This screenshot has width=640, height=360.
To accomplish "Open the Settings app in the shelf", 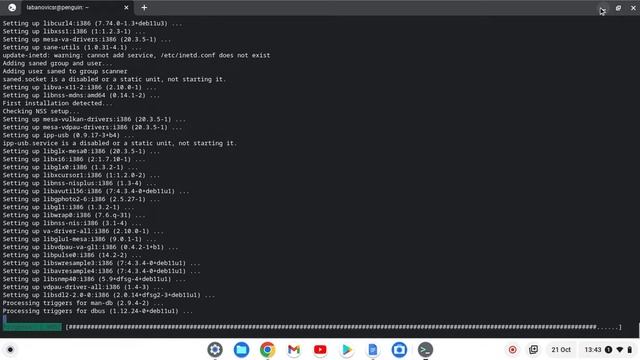I will pos(215,350).
